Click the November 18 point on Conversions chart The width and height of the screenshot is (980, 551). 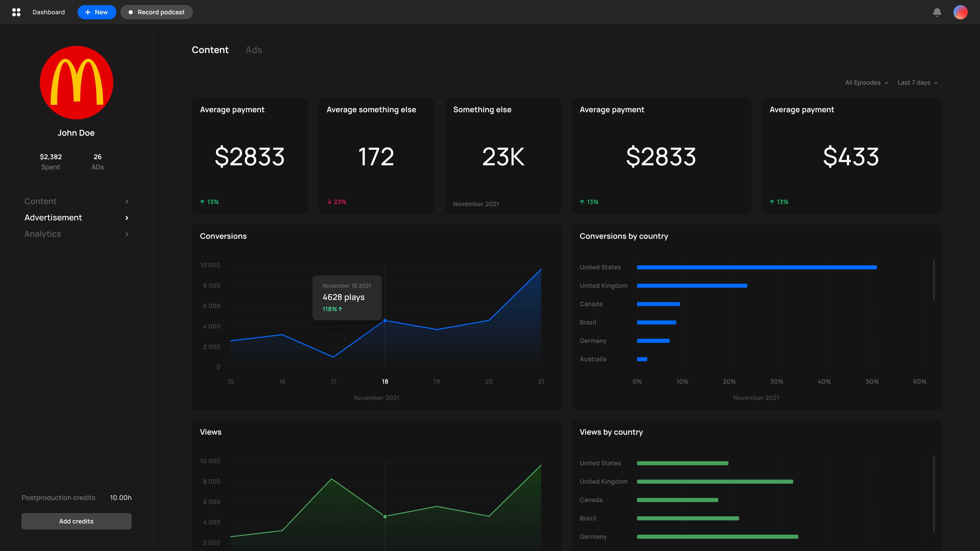[x=385, y=321]
